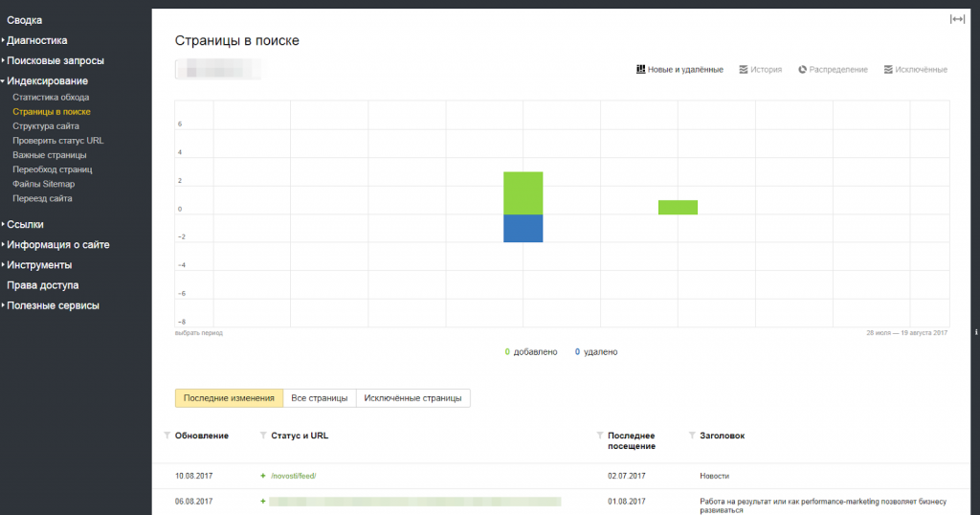Open the /novosti/feed/ URL link
Image resolution: width=980 pixels, height=515 pixels.
pyautogui.click(x=293, y=476)
